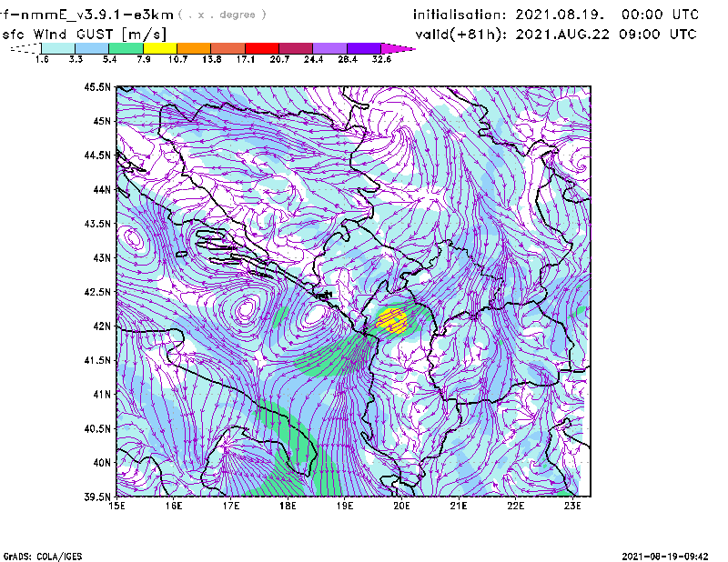Image resolution: width=728 pixels, height=562 pixels.
Task: Click the 22E longitude label
Action: pos(516,506)
